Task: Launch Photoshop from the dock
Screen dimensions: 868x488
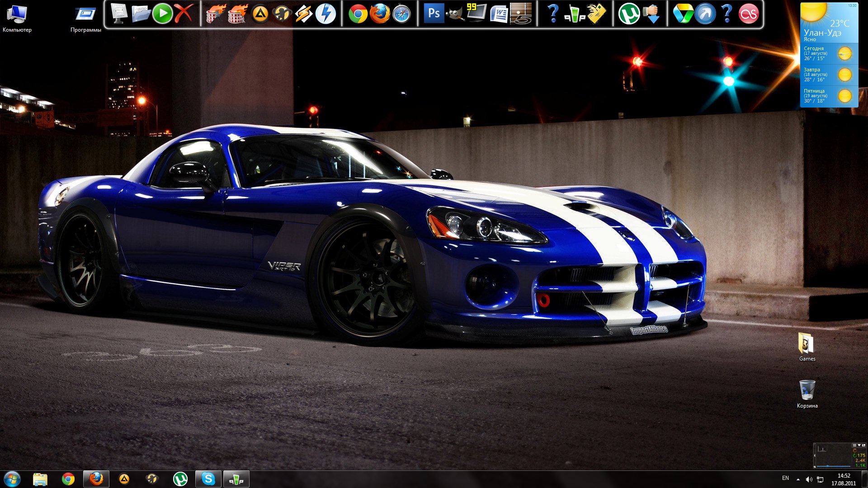Action: [x=434, y=14]
